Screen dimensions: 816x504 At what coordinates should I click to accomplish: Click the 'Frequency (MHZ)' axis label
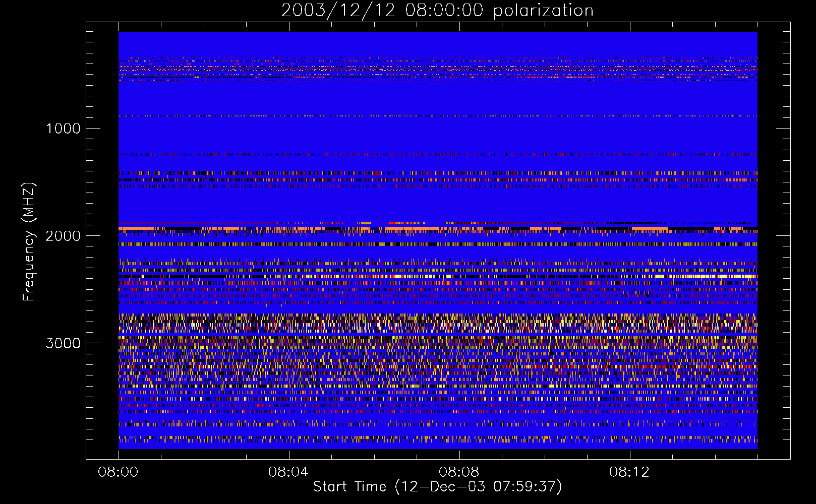coord(29,242)
